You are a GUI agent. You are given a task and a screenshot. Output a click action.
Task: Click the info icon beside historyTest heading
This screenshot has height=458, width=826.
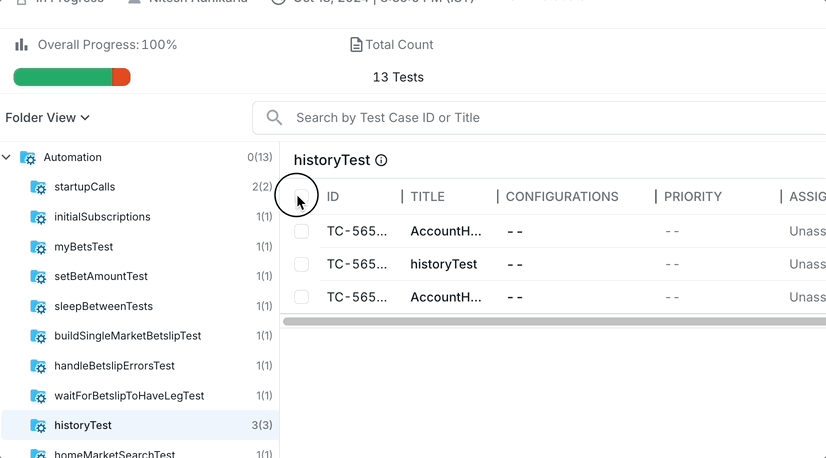(x=381, y=160)
